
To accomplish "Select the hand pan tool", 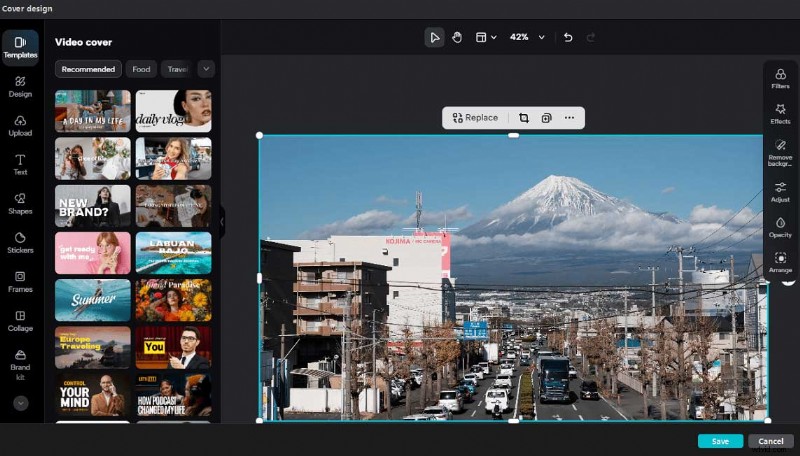I will point(457,37).
